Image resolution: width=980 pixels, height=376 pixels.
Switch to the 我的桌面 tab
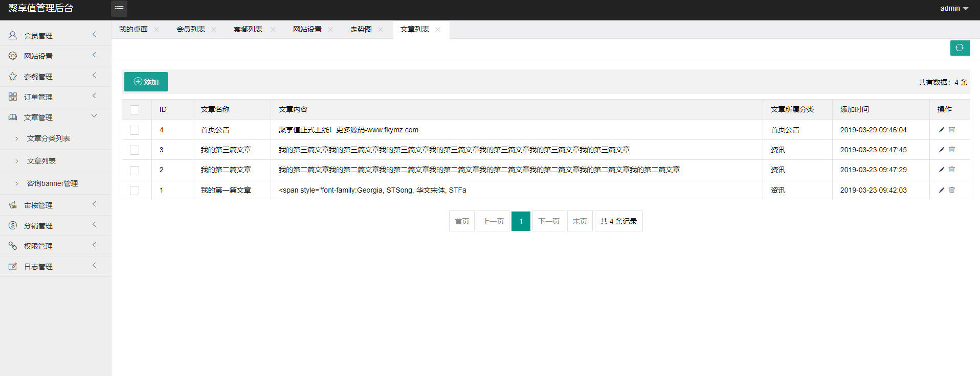[x=133, y=30]
